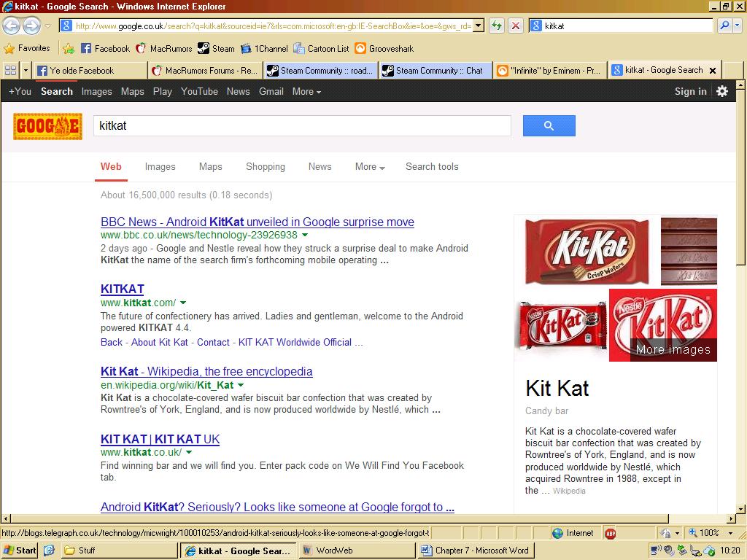Click the quick launch IE icon in taskbar

(49, 551)
